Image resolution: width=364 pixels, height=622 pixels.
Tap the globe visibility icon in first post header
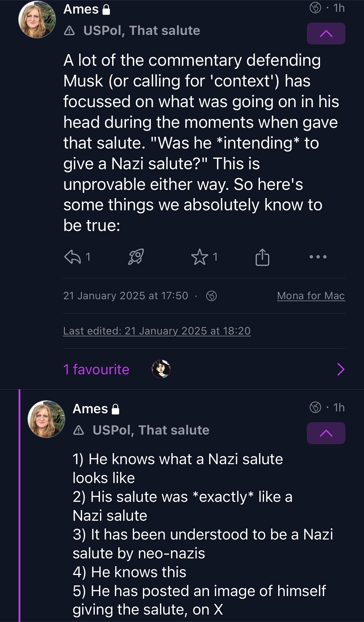click(x=315, y=8)
